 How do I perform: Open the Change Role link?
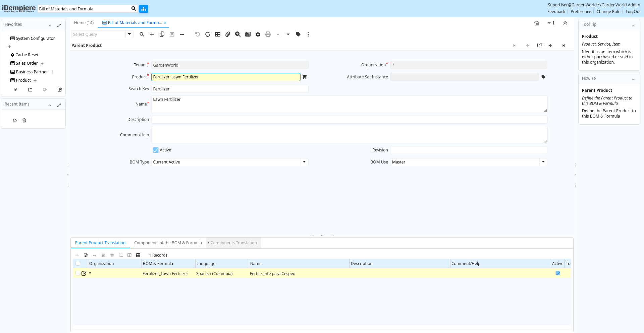coord(608,12)
